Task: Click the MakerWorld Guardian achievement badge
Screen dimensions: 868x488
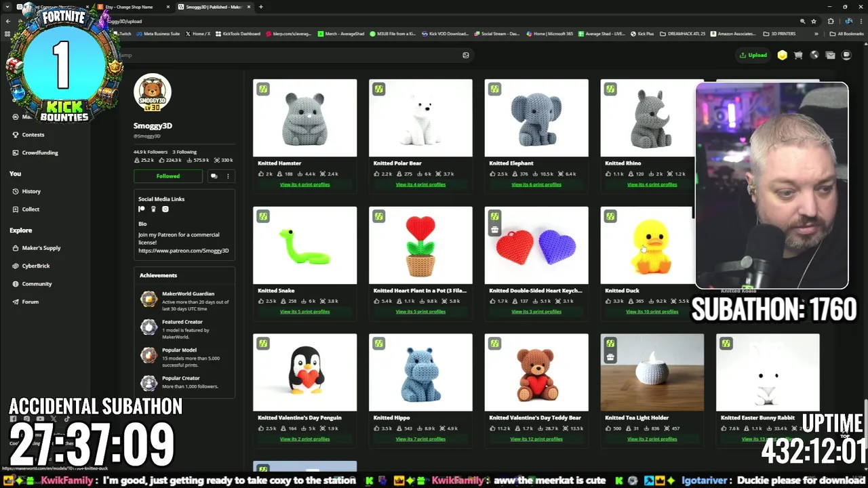Action: (149, 299)
